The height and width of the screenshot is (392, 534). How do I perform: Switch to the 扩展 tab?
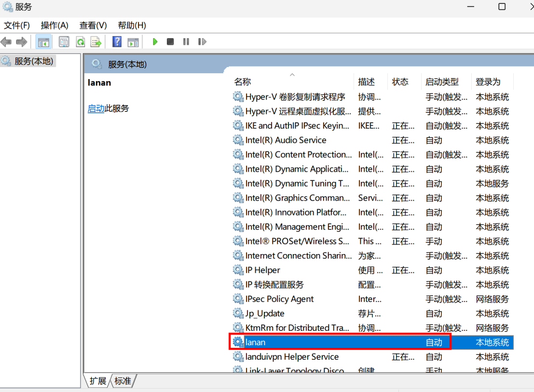(98, 381)
